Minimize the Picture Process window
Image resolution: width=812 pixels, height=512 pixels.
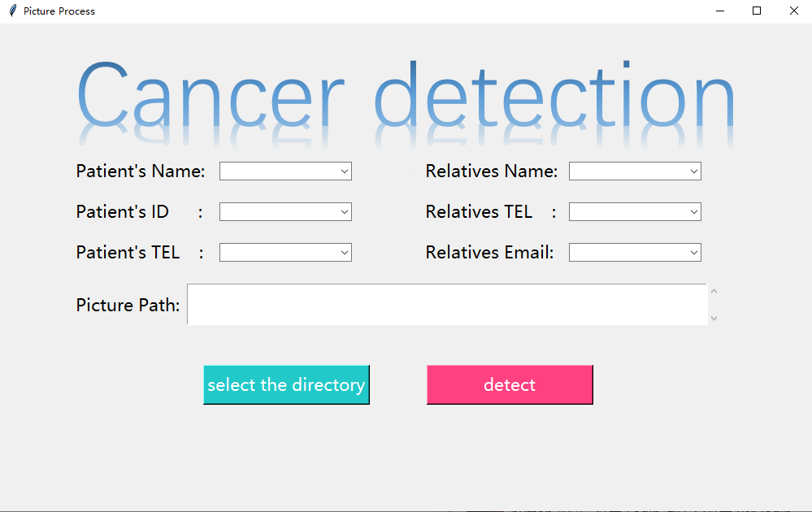(x=720, y=11)
